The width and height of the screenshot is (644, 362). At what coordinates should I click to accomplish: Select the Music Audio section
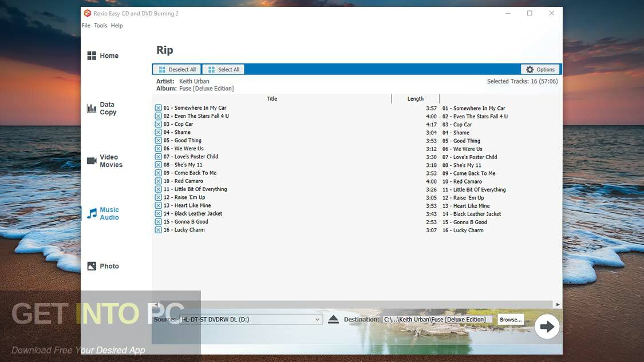pos(103,213)
